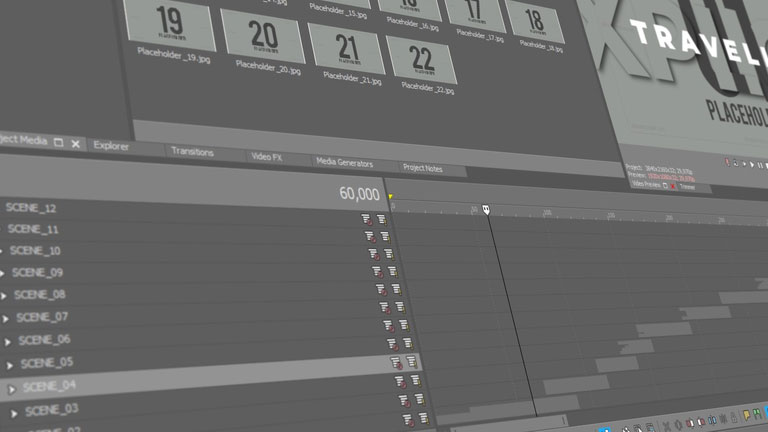Undock the Project Media window via square icon

pos(58,143)
